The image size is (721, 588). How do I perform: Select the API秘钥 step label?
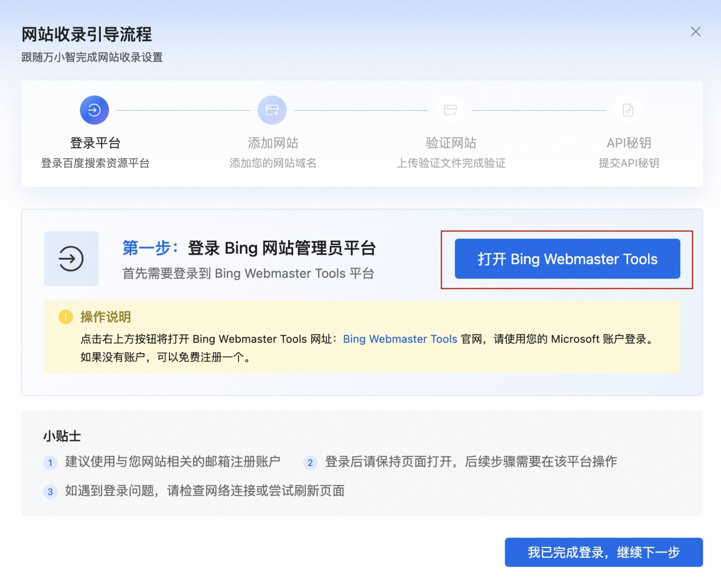629,143
